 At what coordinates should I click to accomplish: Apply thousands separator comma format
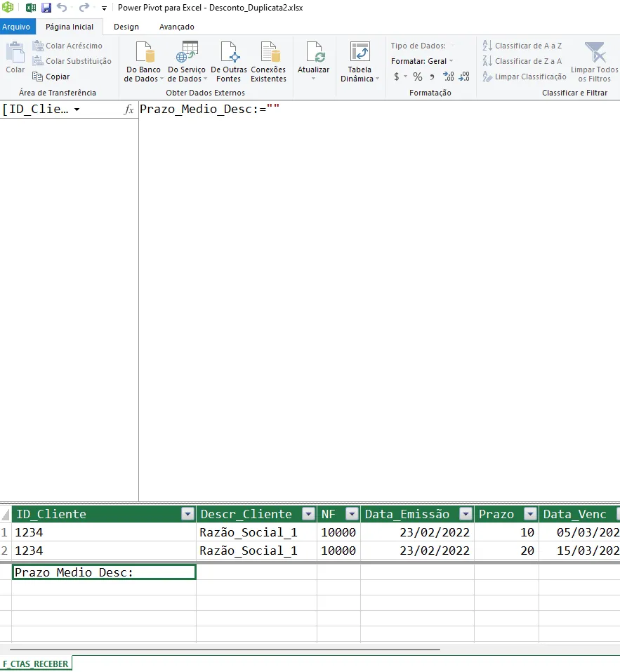[x=433, y=77]
